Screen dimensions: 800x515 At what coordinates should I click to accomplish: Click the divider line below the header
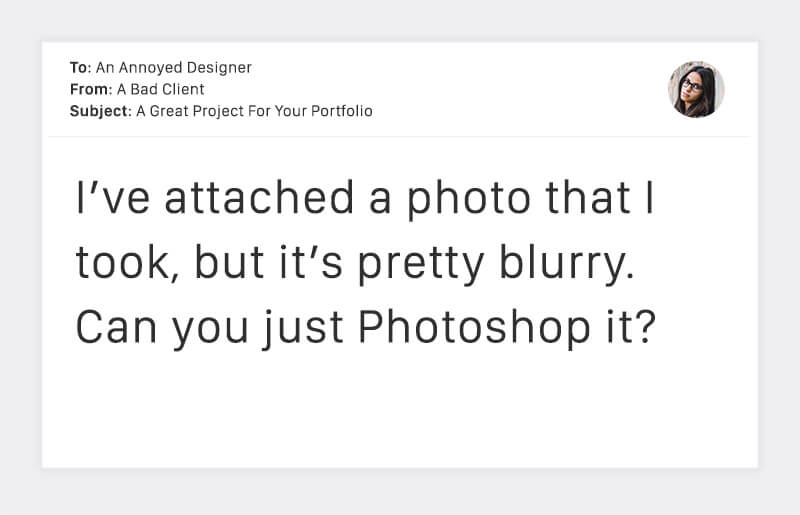pyautogui.click(x=400, y=137)
